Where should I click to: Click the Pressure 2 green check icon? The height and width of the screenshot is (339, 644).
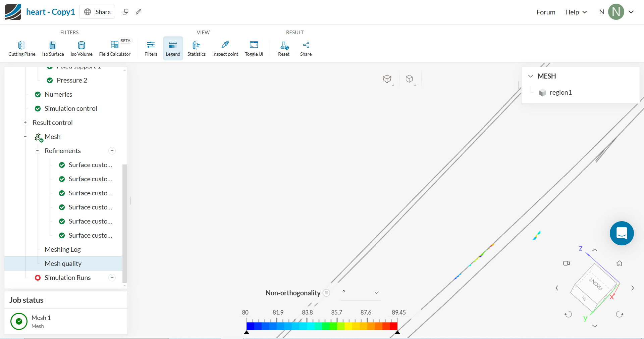[50, 80]
